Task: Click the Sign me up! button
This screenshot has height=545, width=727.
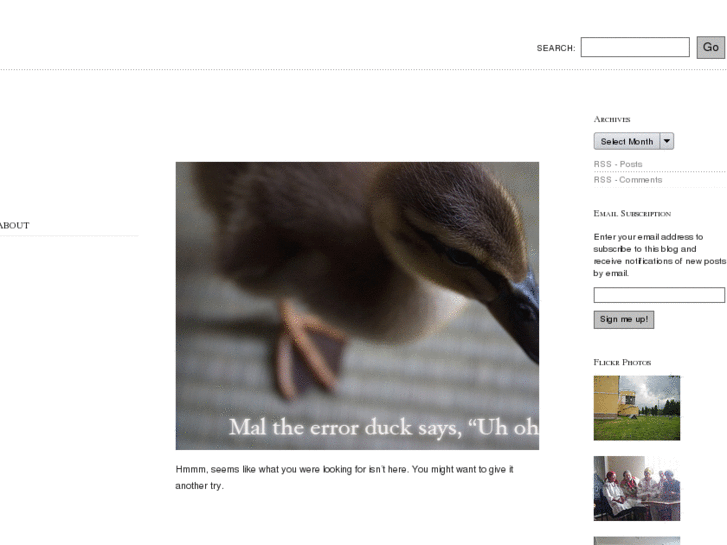Action: (x=624, y=320)
